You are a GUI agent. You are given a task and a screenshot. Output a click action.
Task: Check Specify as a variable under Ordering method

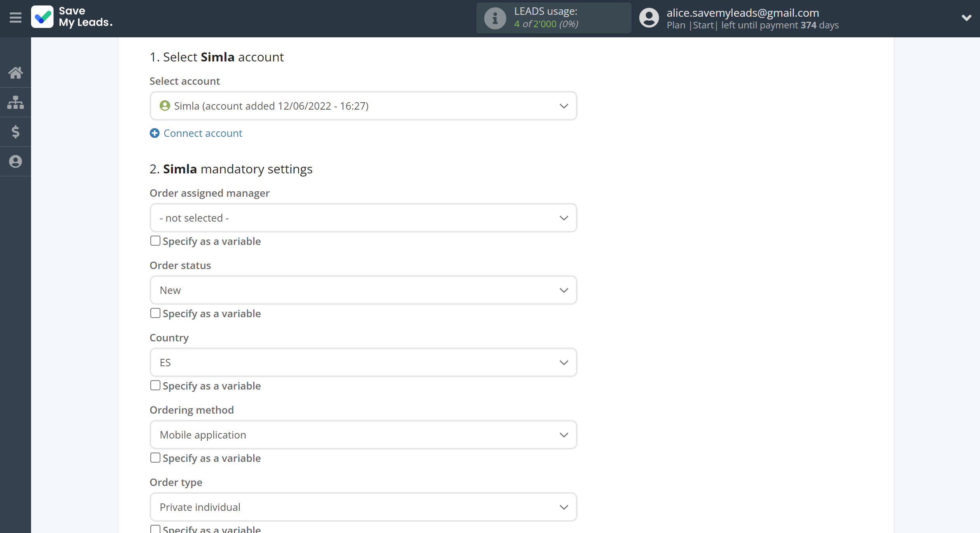tap(155, 458)
